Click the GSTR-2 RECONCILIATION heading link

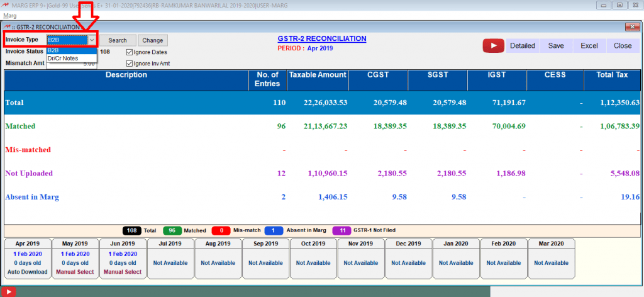pyautogui.click(x=322, y=38)
